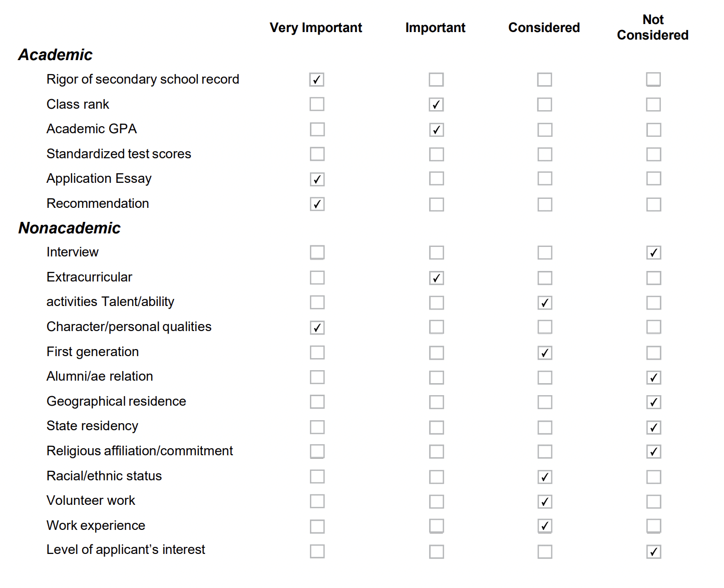Check Considered for Religious affiliation/commitment
The height and width of the screenshot is (588, 724).
pyautogui.click(x=544, y=451)
